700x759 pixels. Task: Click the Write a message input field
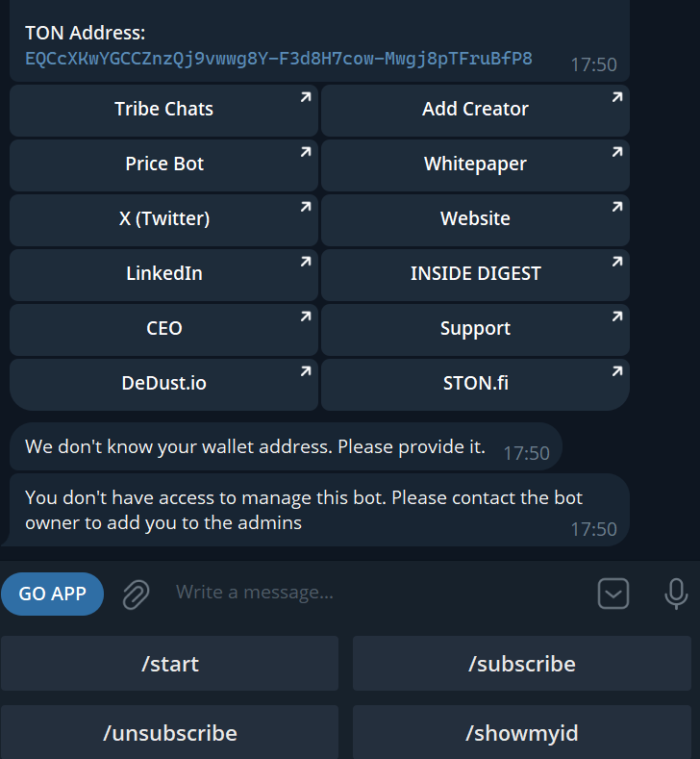[375, 593]
